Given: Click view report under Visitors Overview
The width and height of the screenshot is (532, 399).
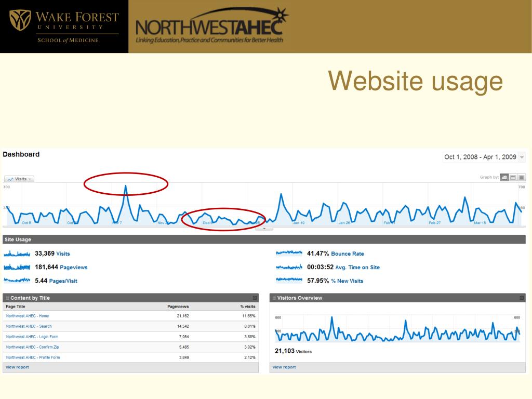Looking at the screenshot, I should point(284,367).
